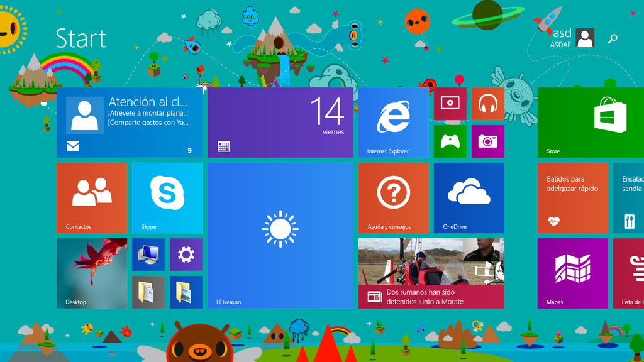The width and height of the screenshot is (644, 362).
Task: Open the Video app tile
Action: pos(450,104)
